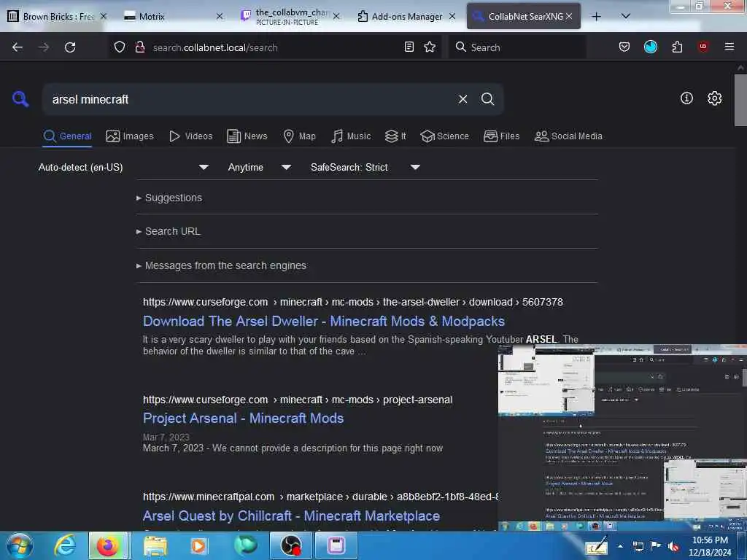Viewport: 747px width, 560px height.
Task: Switch to Firefox in the taskbar
Action: pyautogui.click(x=108, y=545)
